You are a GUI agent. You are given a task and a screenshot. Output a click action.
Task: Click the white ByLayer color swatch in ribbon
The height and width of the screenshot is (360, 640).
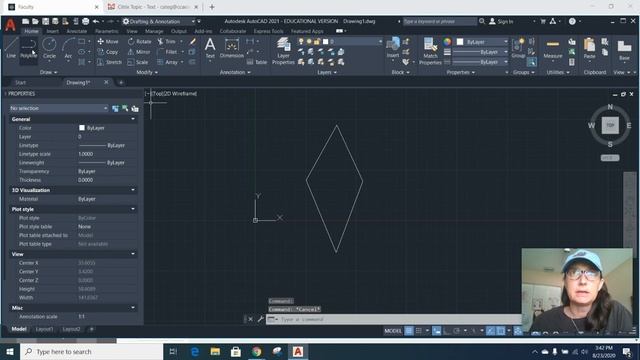point(460,42)
